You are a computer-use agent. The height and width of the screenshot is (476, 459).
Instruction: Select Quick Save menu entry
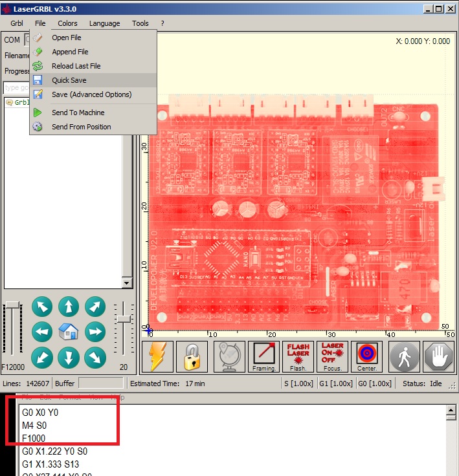[93, 80]
